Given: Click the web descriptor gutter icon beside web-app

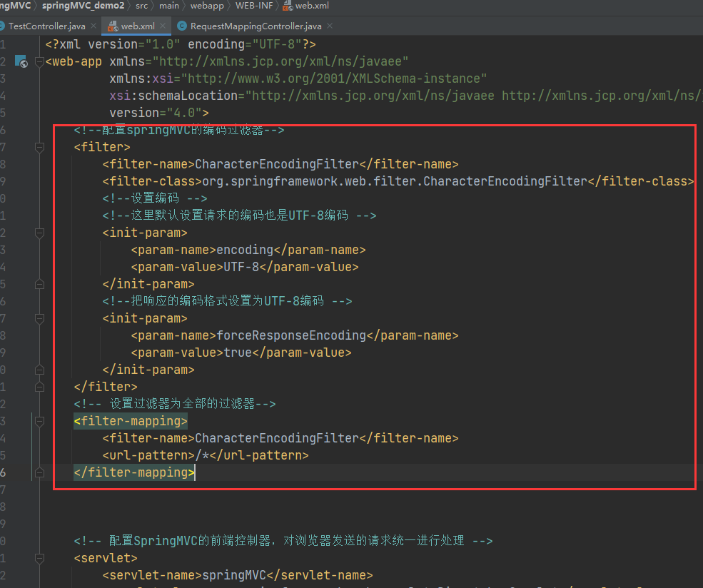Looking at the screenshot, I should pyautogui.click(x=22, y=62).
